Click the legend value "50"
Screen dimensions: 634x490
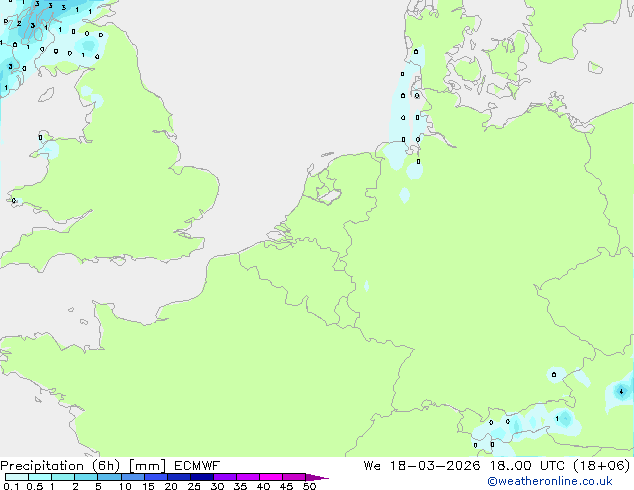[310, 486]
